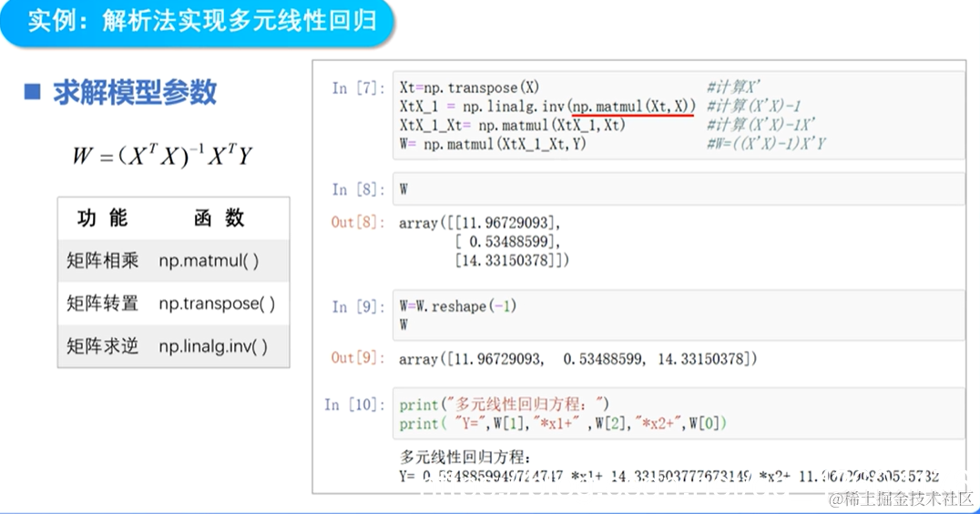Image resolution: width=980 pixels, height=514 pixels.
Task: Click the comment #计算X'
Action: click(733, 87)
